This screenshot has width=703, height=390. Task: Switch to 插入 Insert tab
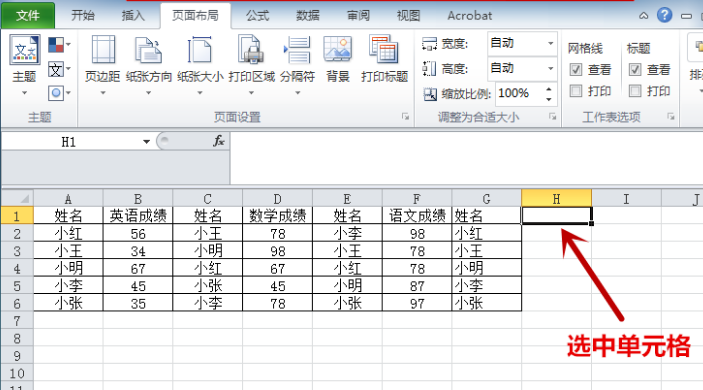click(133, 16)
